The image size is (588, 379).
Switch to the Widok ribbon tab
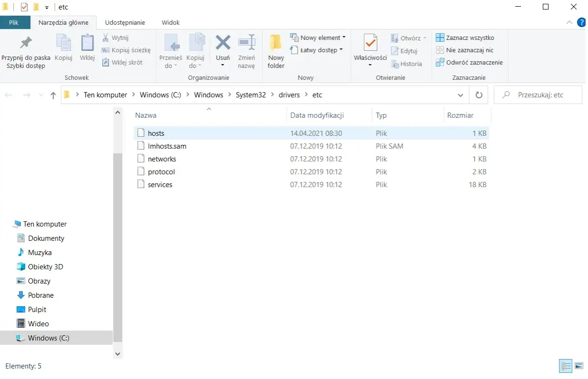(171, 22)
